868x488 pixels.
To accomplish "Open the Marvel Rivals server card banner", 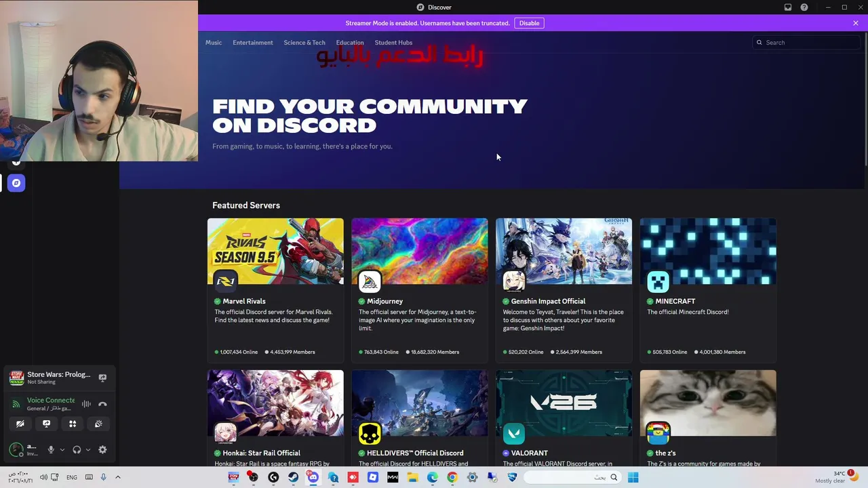I will click(275, 251).
